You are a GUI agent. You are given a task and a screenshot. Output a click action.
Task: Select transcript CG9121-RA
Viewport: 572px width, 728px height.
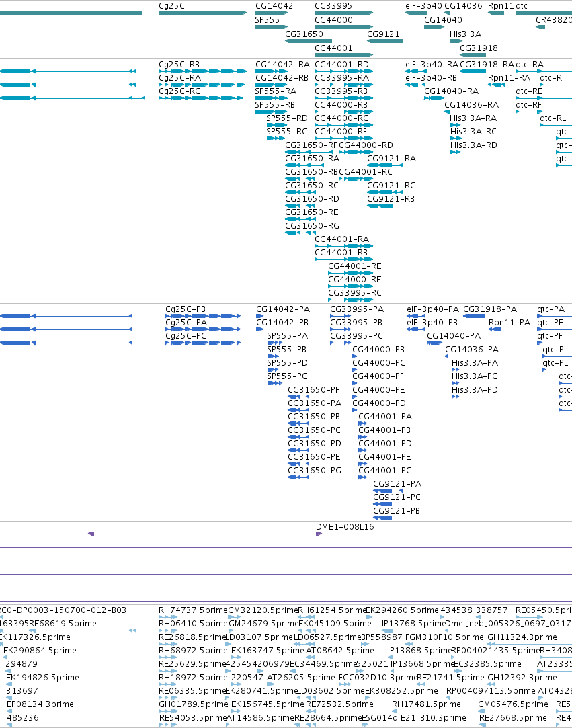(391, 159)
